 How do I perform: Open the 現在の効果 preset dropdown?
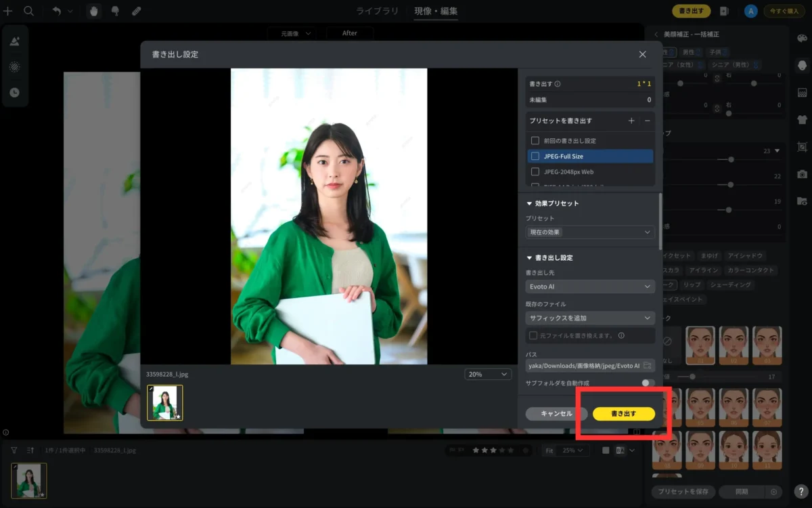click(x=590, y=232)
